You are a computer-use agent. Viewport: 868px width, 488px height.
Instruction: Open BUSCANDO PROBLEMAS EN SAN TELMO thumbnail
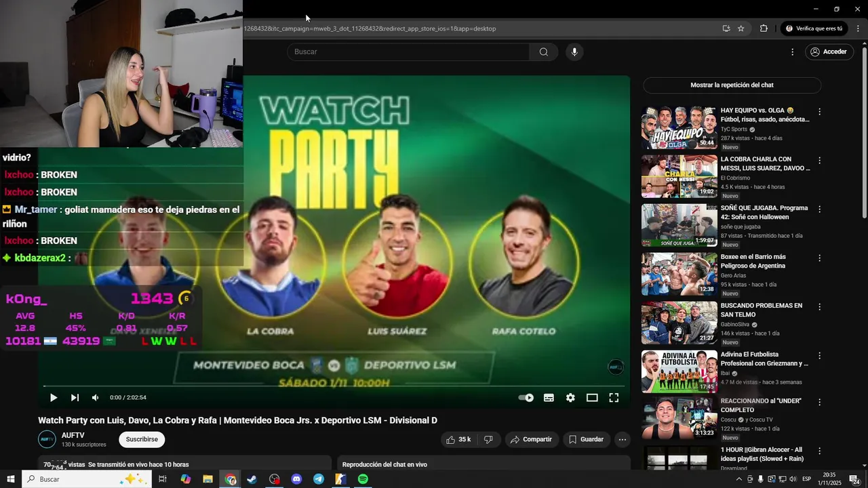pyautogui.click(x=679, y=323)
